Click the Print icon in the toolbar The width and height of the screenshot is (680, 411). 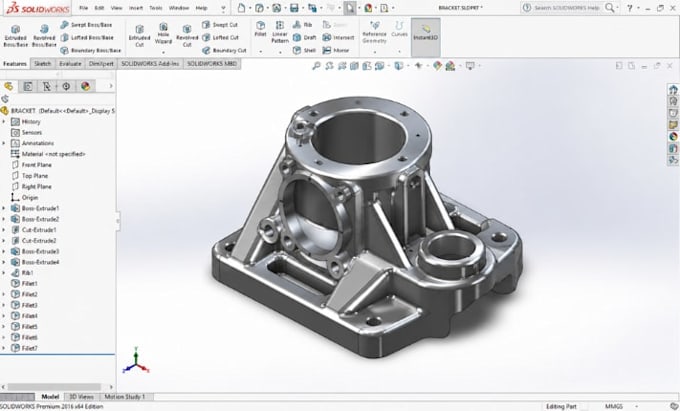[x=312, y=8]
